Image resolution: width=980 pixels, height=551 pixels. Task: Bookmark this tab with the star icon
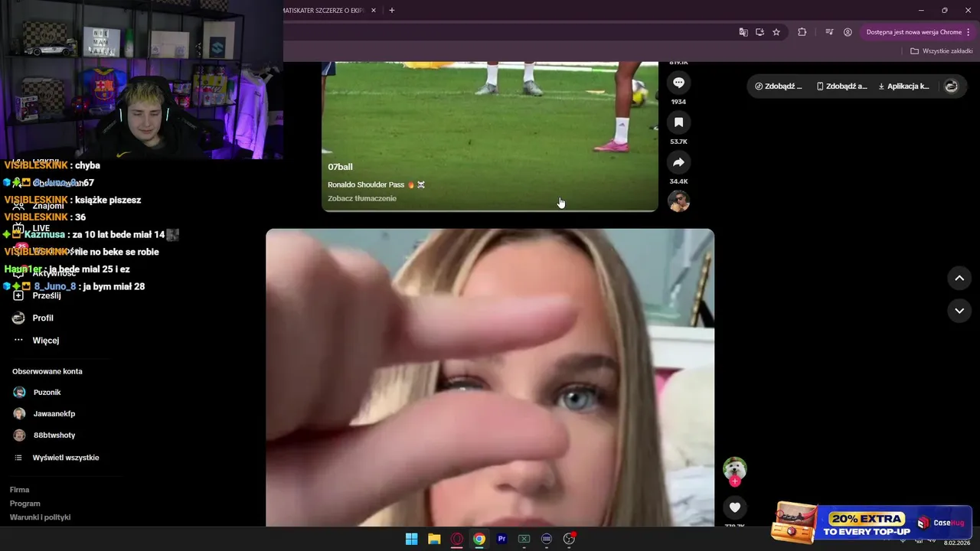coord(776,32)
